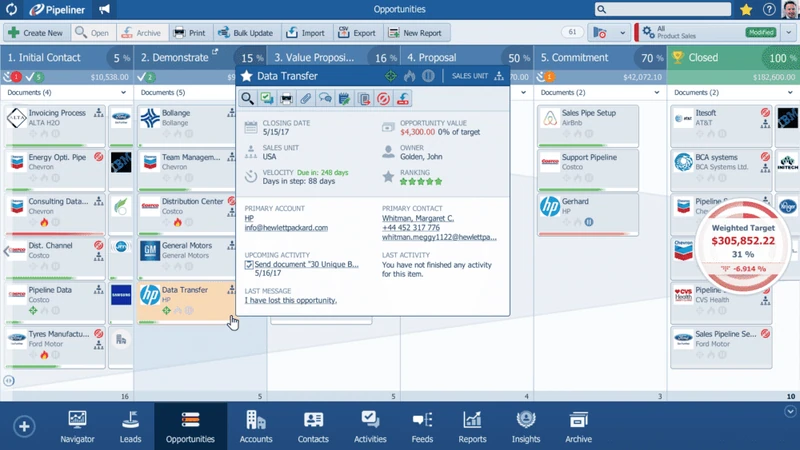This screenshot has width=800, height=450.
Task: Expand Documents (4) dropdown in Initial Contact
Action: point(123,92)
